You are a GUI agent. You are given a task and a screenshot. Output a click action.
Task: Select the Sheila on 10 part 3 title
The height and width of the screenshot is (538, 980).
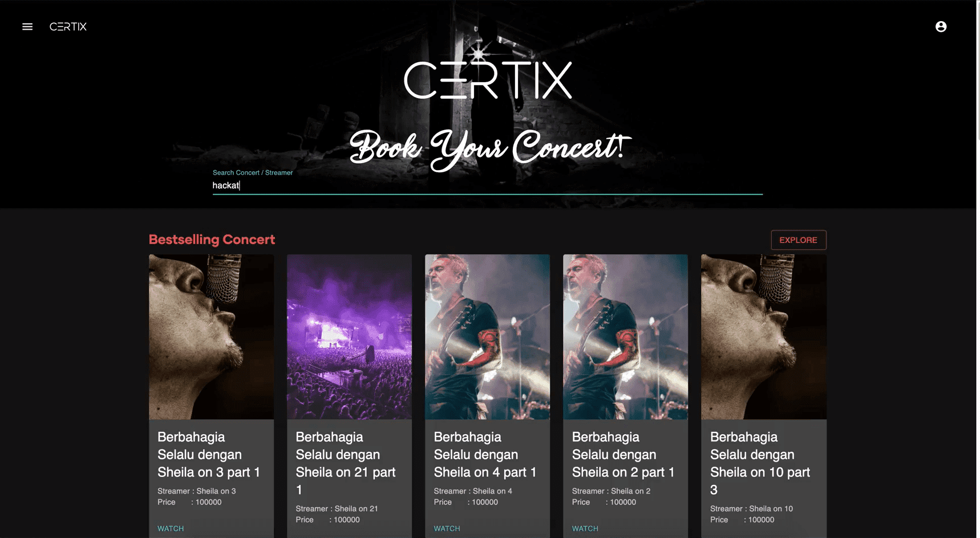click(x=760, y=463)
